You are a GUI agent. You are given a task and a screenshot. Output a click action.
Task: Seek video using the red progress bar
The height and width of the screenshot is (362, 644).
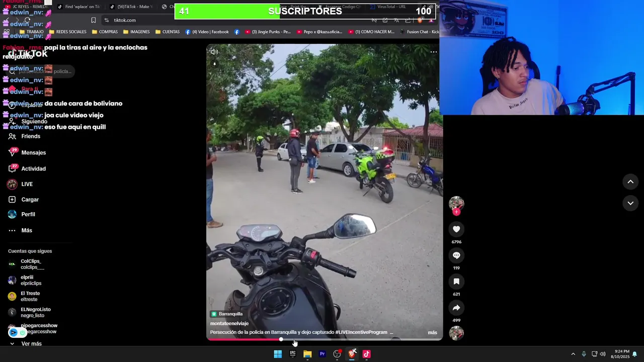click(x=325, y=339)
